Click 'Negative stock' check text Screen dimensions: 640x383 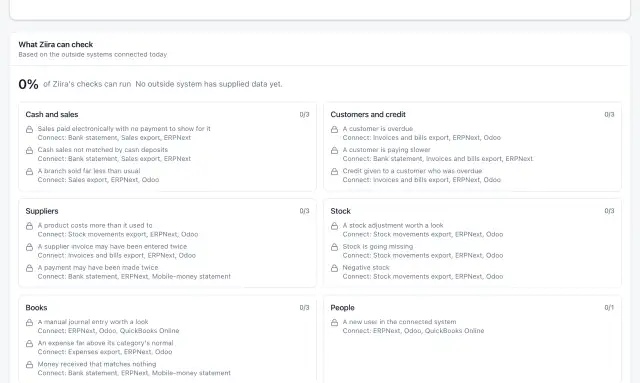pyautogui.click(x=366, y=267)
